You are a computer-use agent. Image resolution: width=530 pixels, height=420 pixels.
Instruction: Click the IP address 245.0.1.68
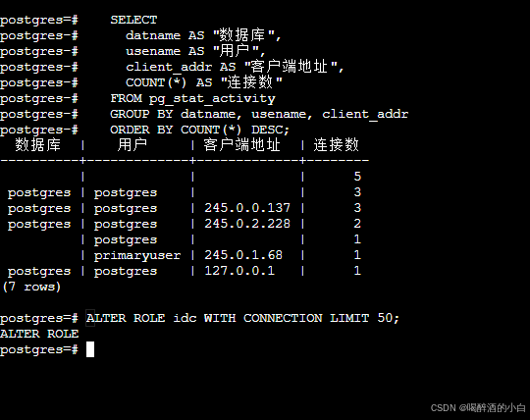[x=243, y=255]
